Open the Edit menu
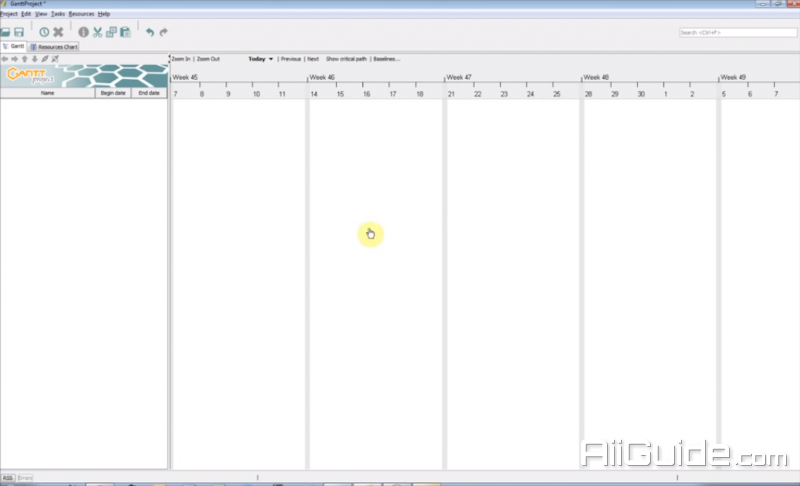 pos(26,14)
